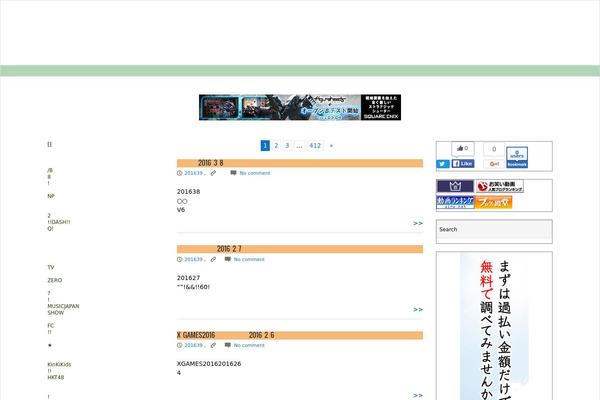Screen dimensions: 600x400
Task: Open the SQUARE ENIX game banner ad
Action: click(x=300, y=107)
